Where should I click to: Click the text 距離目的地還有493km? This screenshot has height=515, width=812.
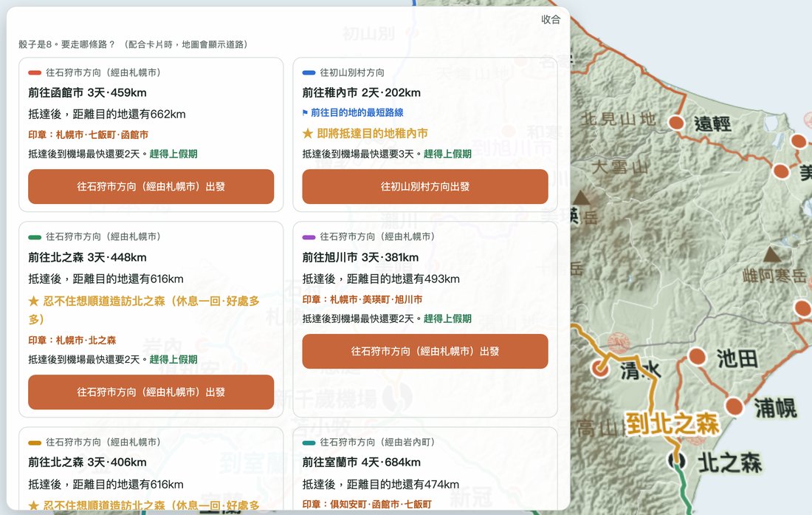(403, 279)
